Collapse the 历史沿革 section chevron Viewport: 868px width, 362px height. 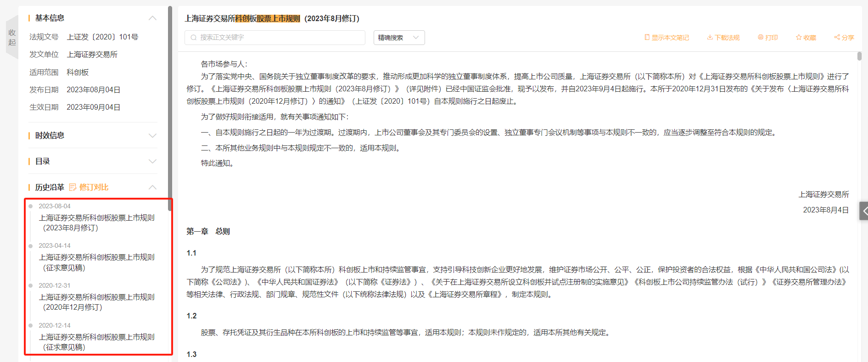coord(153,187)
